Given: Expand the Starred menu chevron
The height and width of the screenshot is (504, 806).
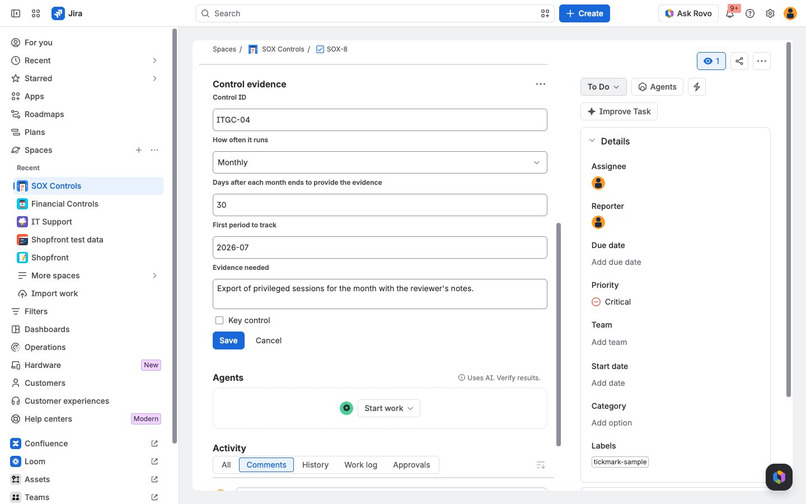Looking at the screenshot, I should tap(154, 79).
